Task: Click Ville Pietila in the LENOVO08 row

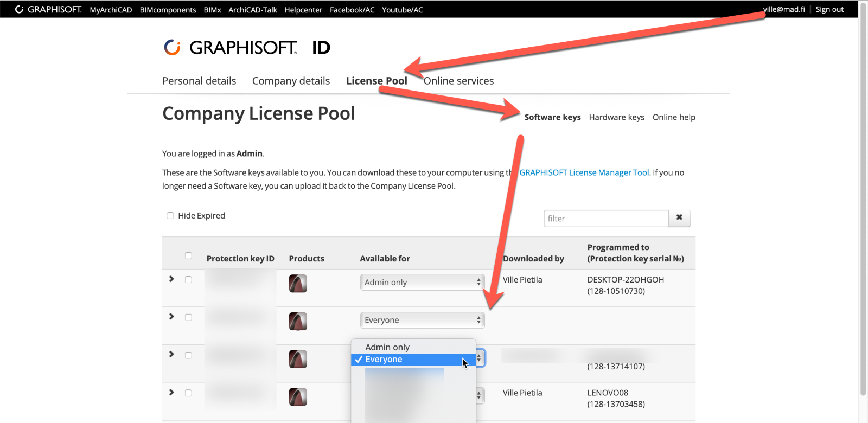Action: [522, 393]
